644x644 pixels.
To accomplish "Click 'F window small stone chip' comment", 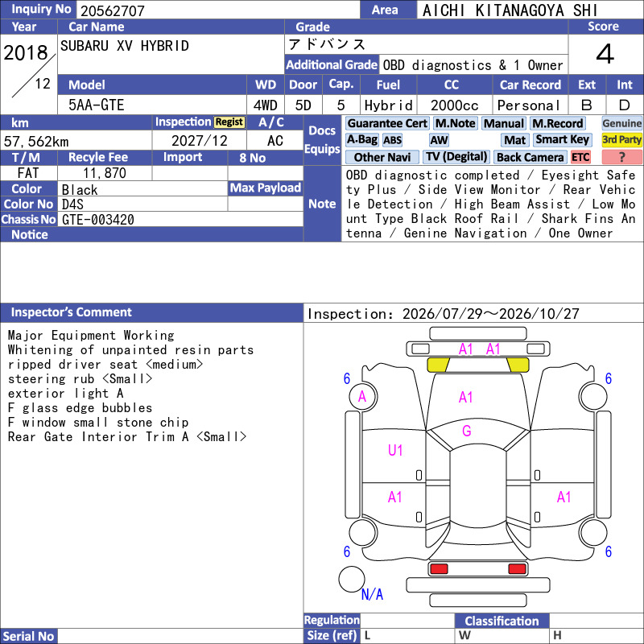I will 98,422.
